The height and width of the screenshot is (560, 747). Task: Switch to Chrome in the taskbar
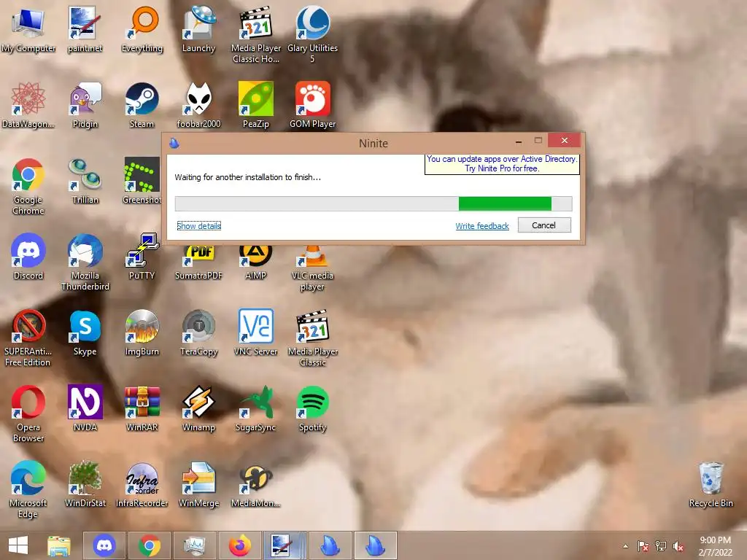pos(149,545)
